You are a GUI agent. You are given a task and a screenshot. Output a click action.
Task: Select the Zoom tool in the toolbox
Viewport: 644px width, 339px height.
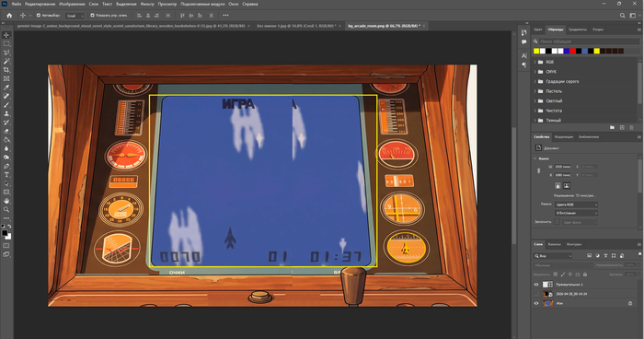point(6,209)
